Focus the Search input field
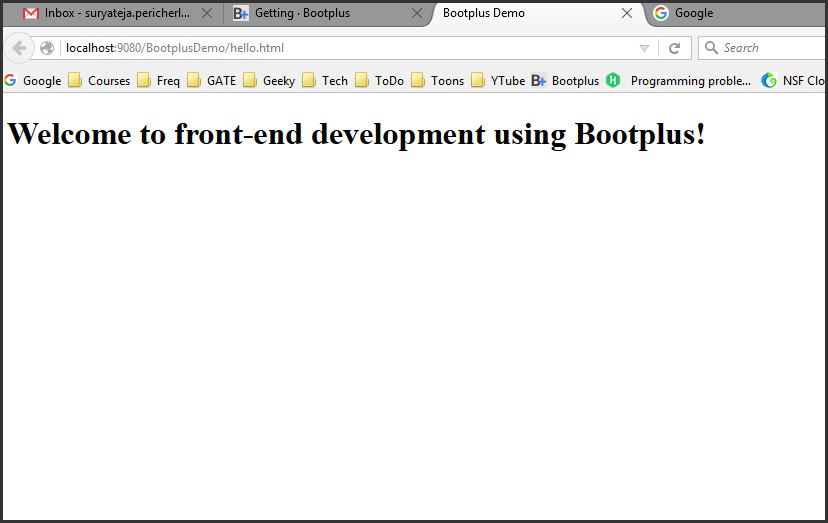The height and width of the screenshot is (523, 828). coord(763,48)
